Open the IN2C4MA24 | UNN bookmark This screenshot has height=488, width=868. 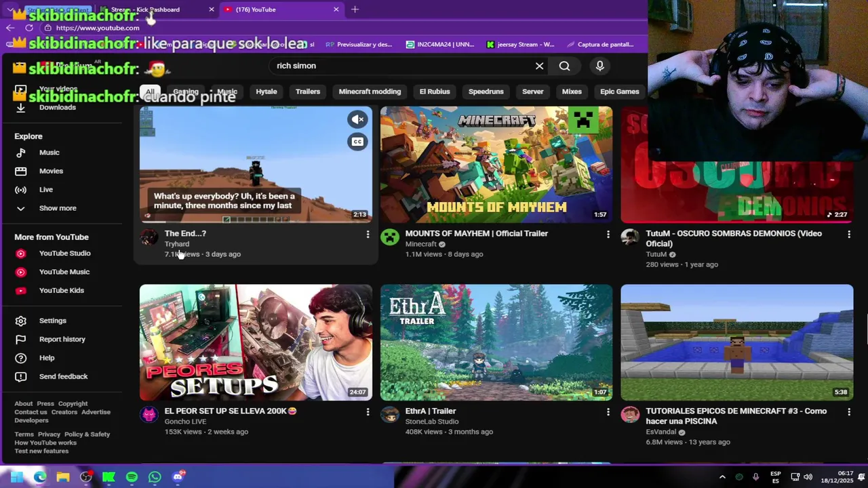pyautogui.click(x=440, y=45)
